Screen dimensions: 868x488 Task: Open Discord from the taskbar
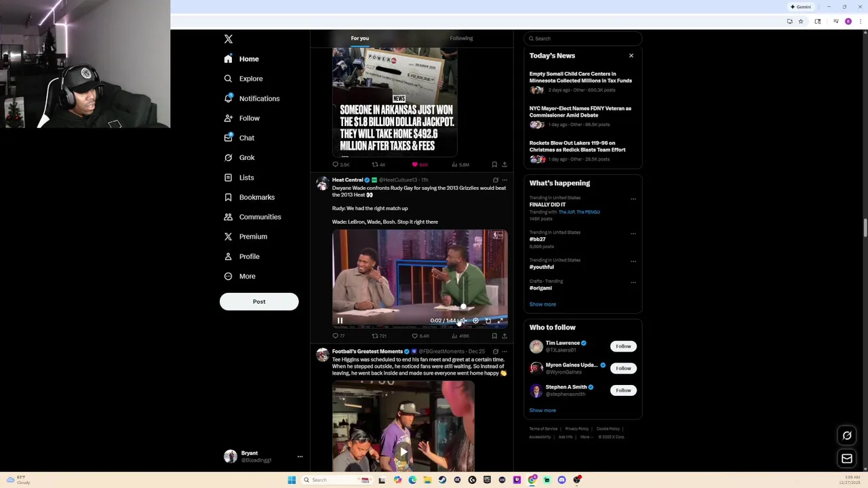click(561, 480)
